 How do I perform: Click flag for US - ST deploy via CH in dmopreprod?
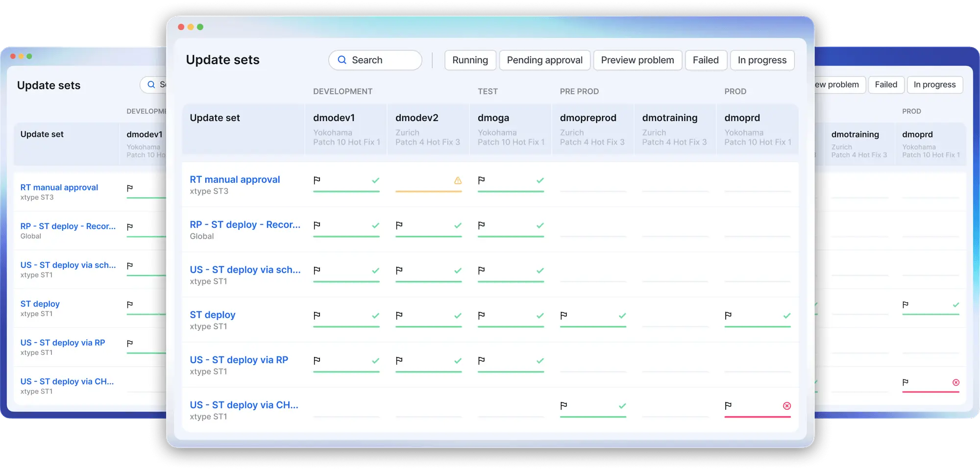coord(564,406)
